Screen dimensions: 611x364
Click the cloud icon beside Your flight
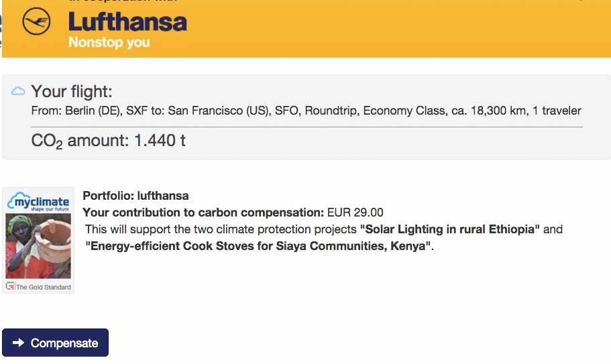(18, 91)
